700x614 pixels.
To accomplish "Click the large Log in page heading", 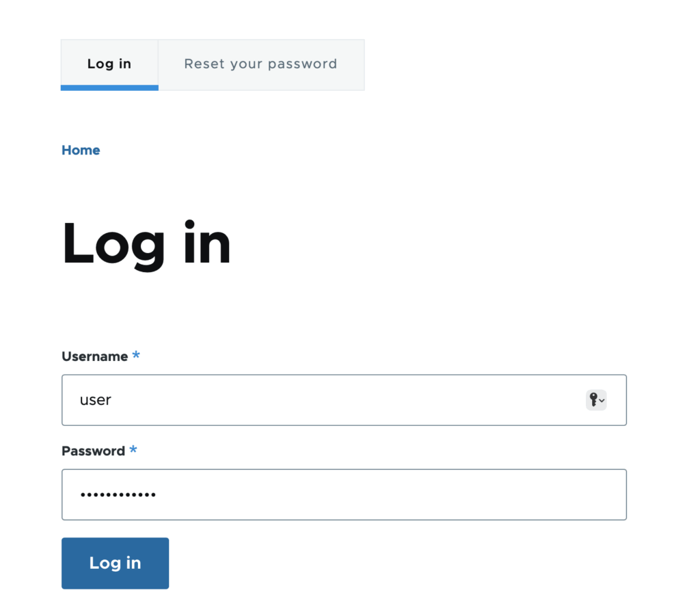I will tap(146, 245).
